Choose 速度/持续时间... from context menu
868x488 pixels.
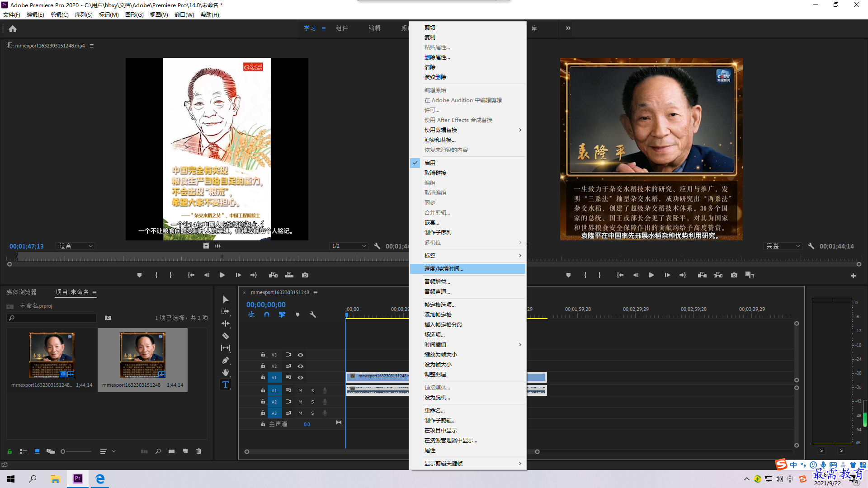click(467, 268)
